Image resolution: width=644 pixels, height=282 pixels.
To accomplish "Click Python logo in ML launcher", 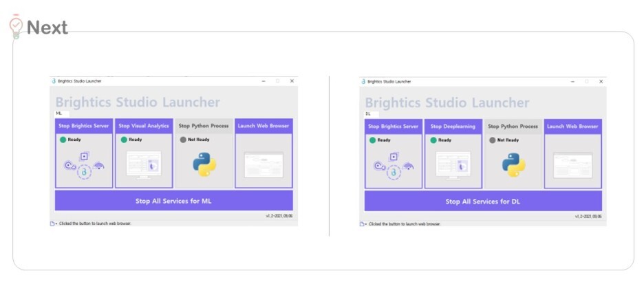I will [204, 164].
